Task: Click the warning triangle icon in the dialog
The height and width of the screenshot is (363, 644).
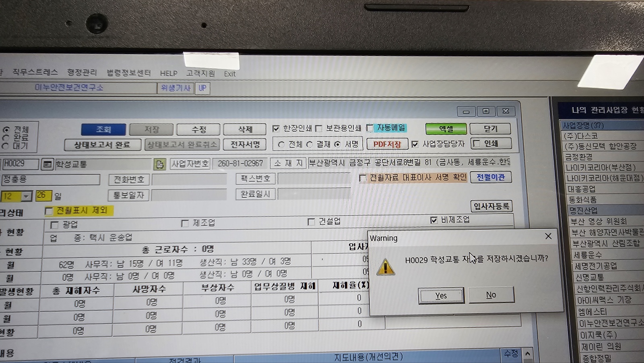Action: tap(385, 267)
